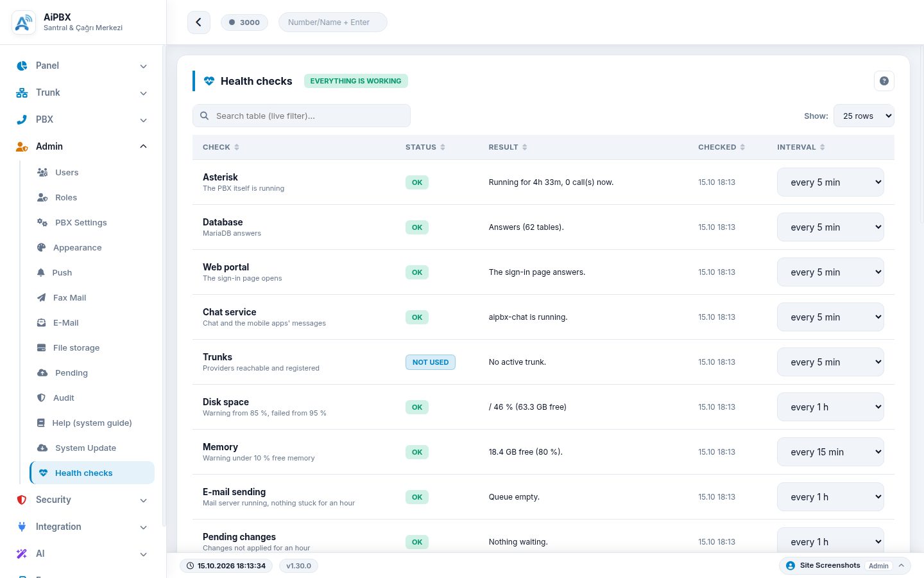Sort the table by Status column
The image size is (924, 578).
425,147
